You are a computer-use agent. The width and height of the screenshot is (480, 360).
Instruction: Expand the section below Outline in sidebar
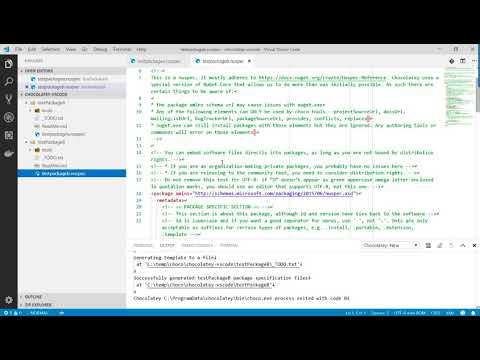[x=72, y=305]
